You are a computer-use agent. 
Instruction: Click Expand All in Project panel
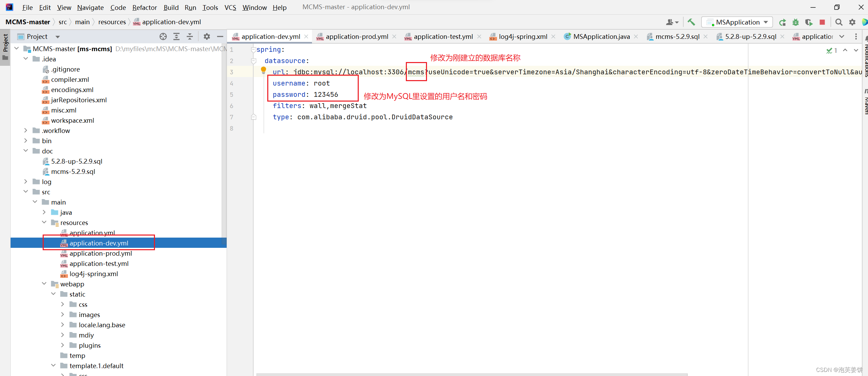tap(176, 36)
